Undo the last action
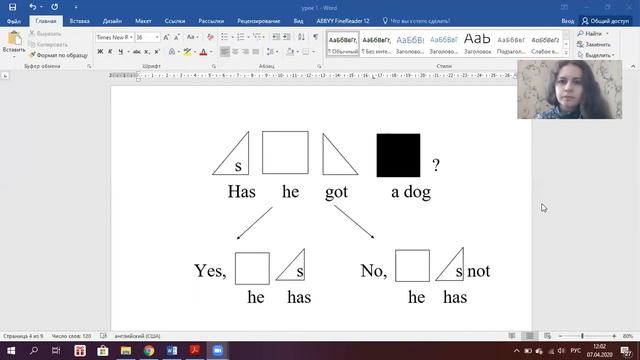The image size is (640, 360). click(x=33, y=7)
